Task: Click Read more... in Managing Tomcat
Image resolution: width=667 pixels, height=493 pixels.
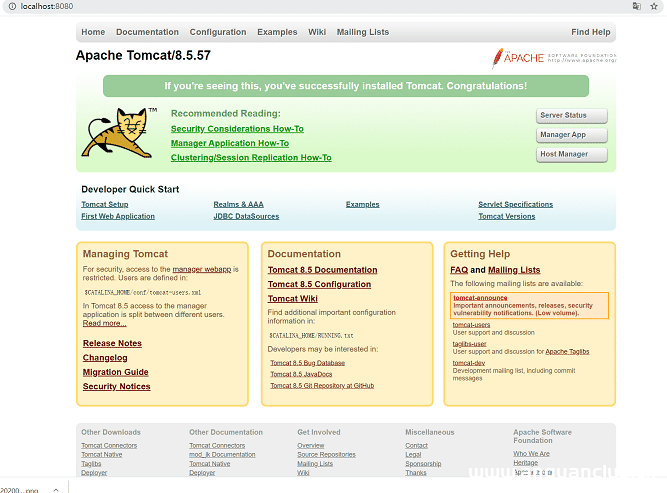Action: [x=104, y=323]
